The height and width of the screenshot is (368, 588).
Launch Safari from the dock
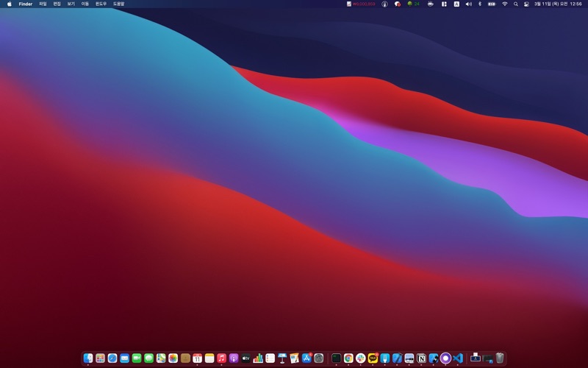112,358
